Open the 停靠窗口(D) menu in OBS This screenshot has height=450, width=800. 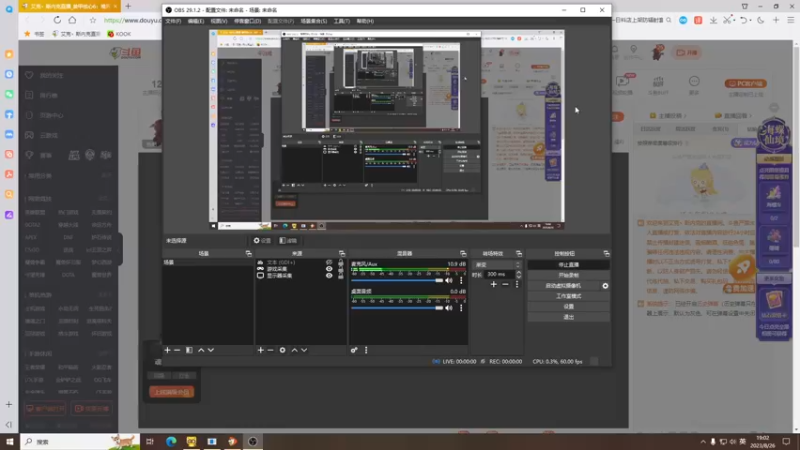point(247,21)
